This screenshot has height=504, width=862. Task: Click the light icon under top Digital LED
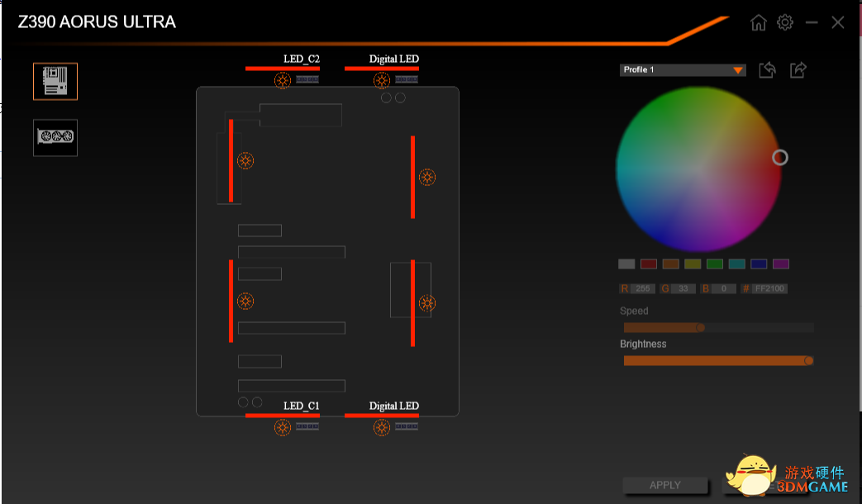point(382,80)
